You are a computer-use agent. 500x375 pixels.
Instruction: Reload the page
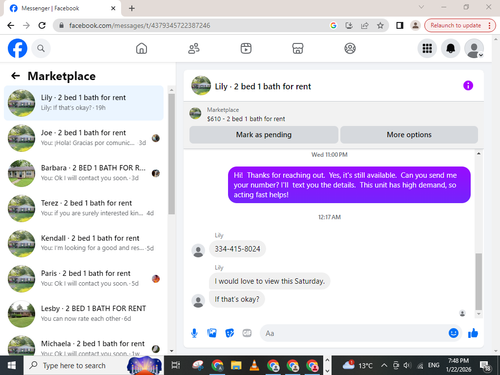[x=42, y=25]
